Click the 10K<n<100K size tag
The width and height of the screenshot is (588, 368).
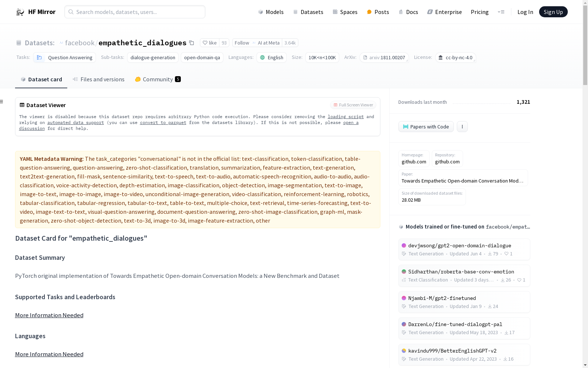(x=322, y=57)
